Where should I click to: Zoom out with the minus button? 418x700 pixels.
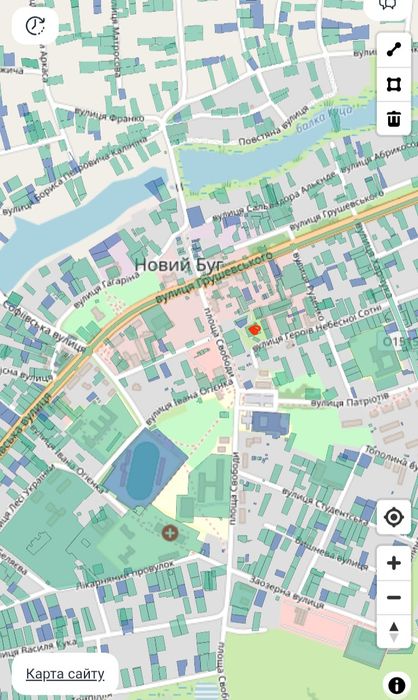point(394,597)
